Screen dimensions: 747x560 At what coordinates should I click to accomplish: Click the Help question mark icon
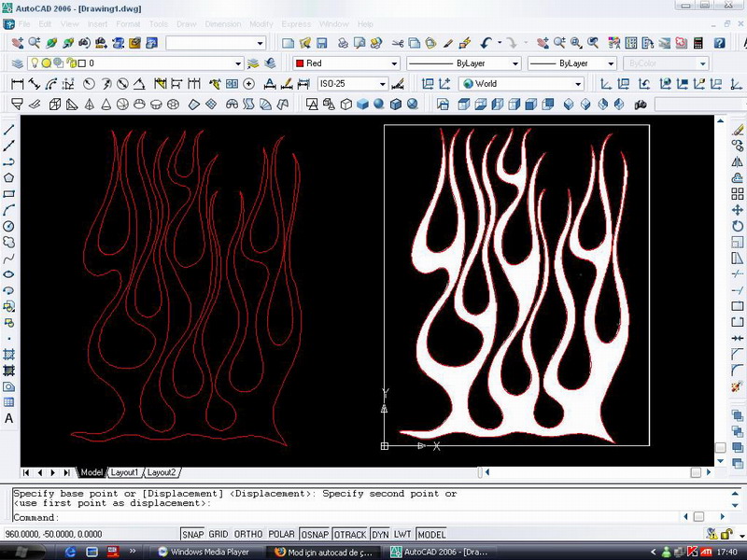[x=719, y=43]
